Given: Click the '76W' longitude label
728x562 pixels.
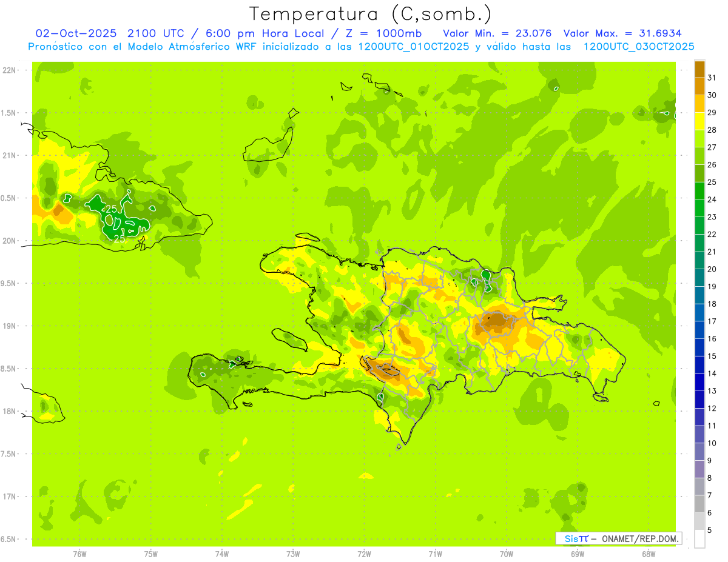Looking at the screenshot, I should [x=79, y=554].
